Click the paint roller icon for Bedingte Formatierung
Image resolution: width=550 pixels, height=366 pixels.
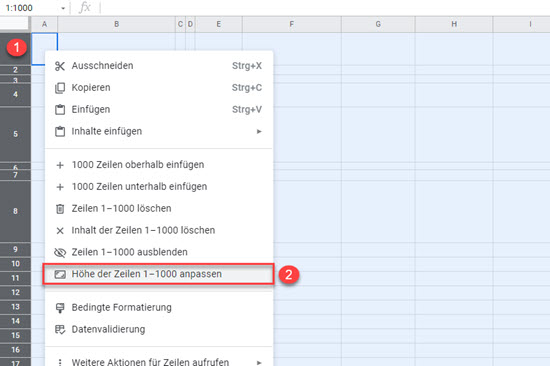(x=60, y=308)
